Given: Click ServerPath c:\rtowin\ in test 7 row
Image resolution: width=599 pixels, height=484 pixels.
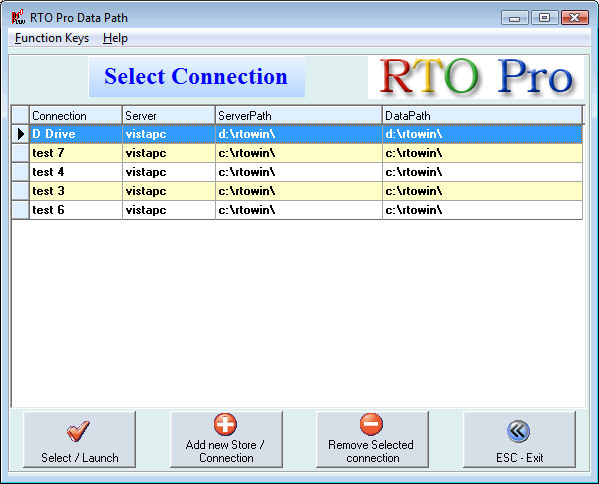Looking at the screenshot, I should [299, 153].
